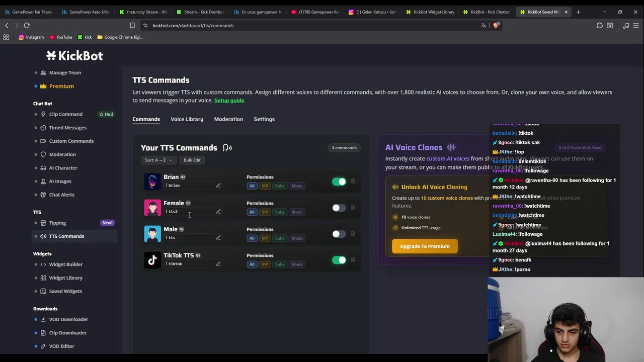The height and width of the screenshot is (362, 644).
Task: Open the Sort: A → Z dropdown
Action: [158, 160]
